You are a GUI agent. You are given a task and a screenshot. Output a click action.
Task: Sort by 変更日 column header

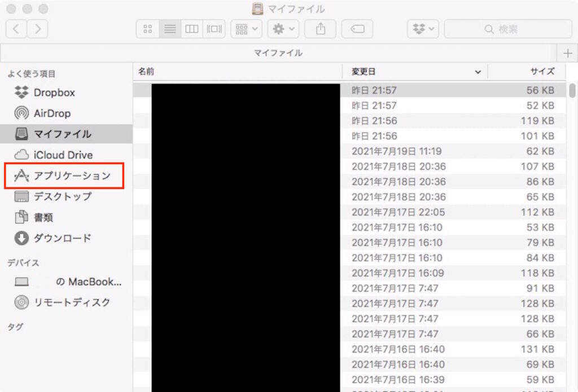415,72
